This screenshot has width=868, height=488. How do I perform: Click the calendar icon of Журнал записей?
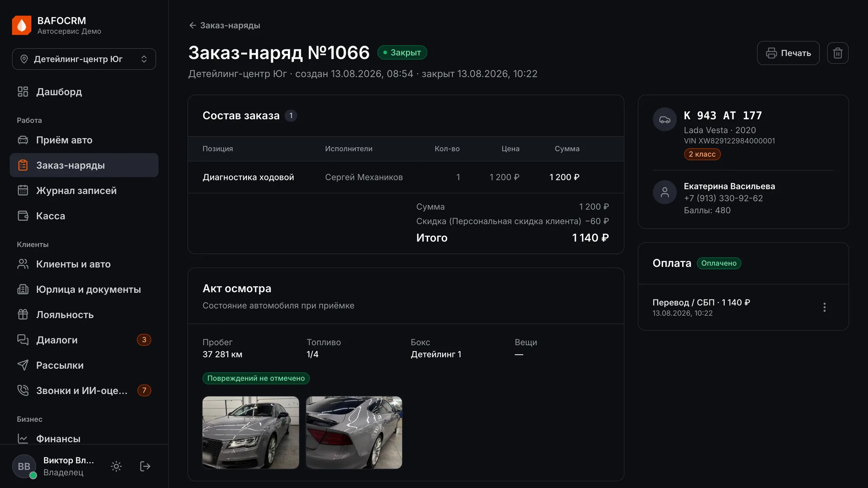point(23,191)
